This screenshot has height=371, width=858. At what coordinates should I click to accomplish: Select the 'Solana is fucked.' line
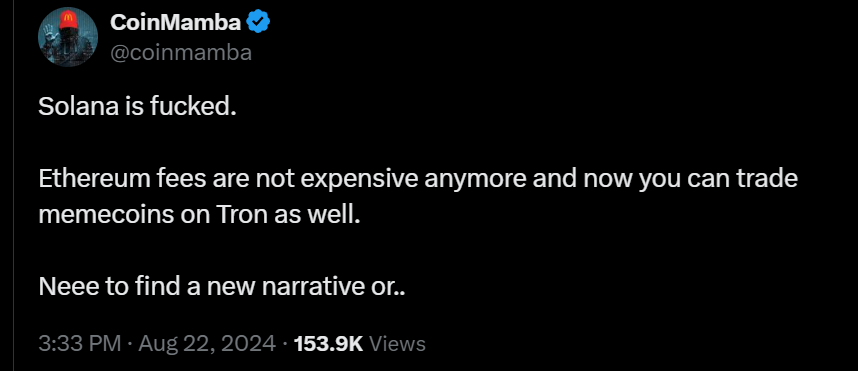coord(137,107)
